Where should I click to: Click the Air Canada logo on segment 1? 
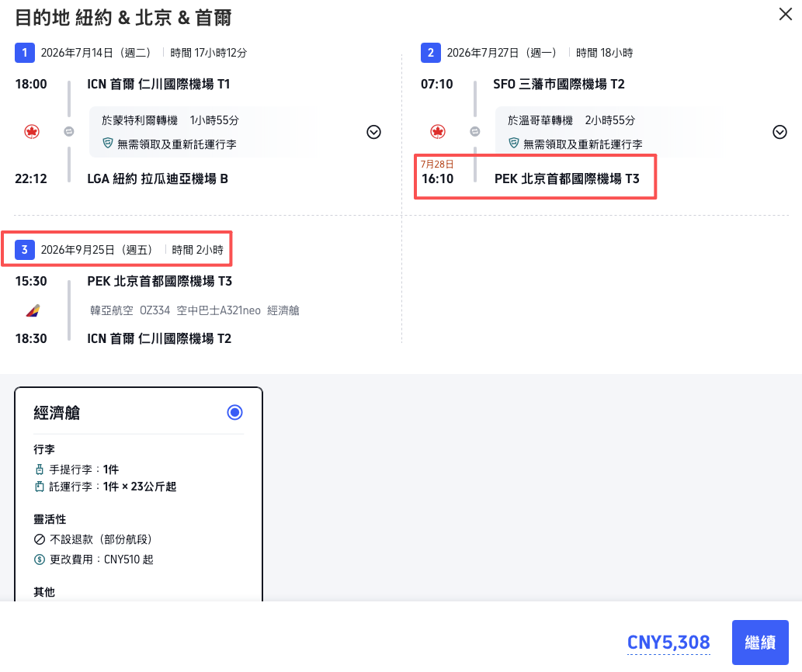32,131
